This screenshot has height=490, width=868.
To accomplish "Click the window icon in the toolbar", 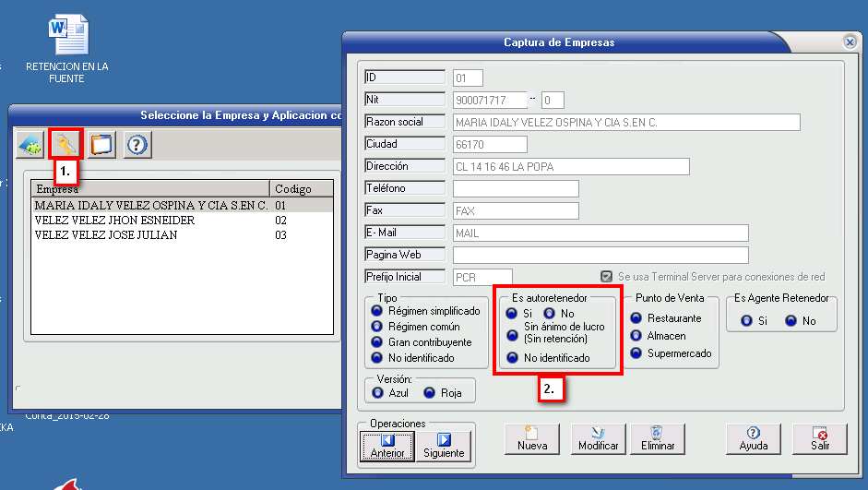I will coord(101,145).
